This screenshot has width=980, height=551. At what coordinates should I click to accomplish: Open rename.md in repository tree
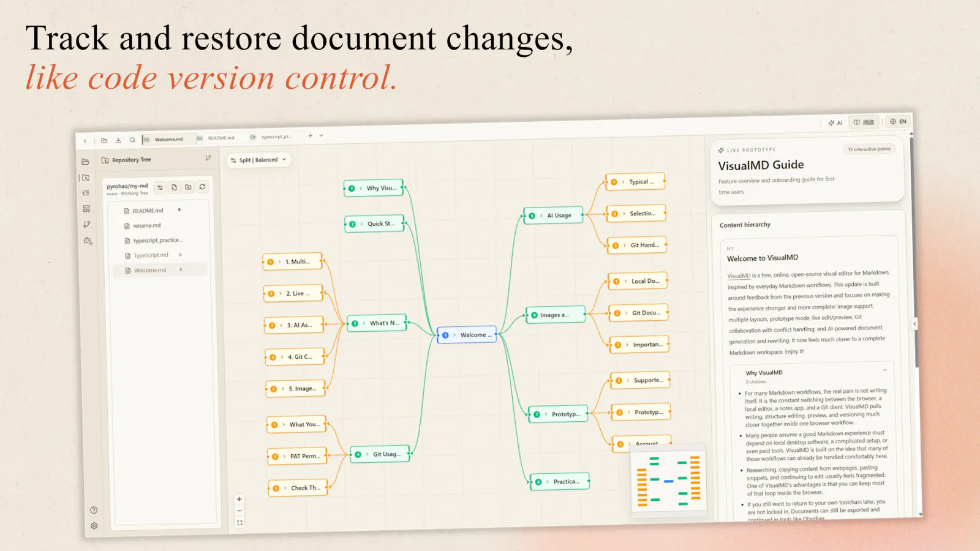pyautogui.click(x=146, y=225)
